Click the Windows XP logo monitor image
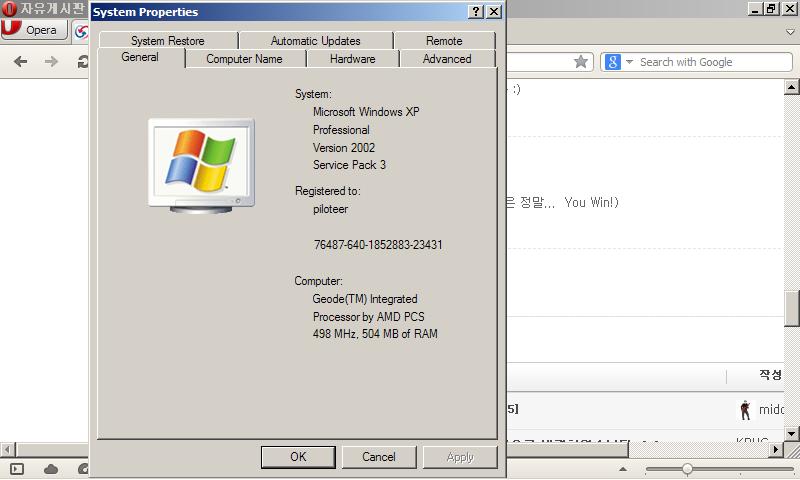 [x=202, y=166]
